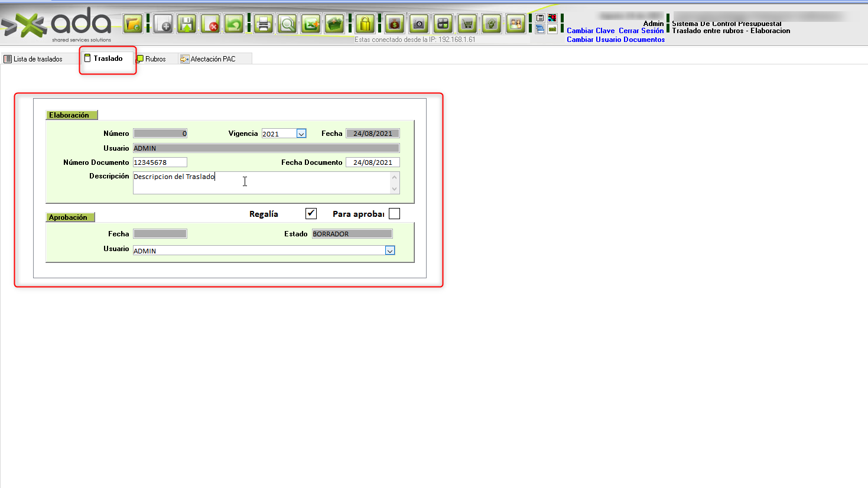Uncheck the Regalía checkbox
Screen dimensions: 868x488
[x=311, y=213]
